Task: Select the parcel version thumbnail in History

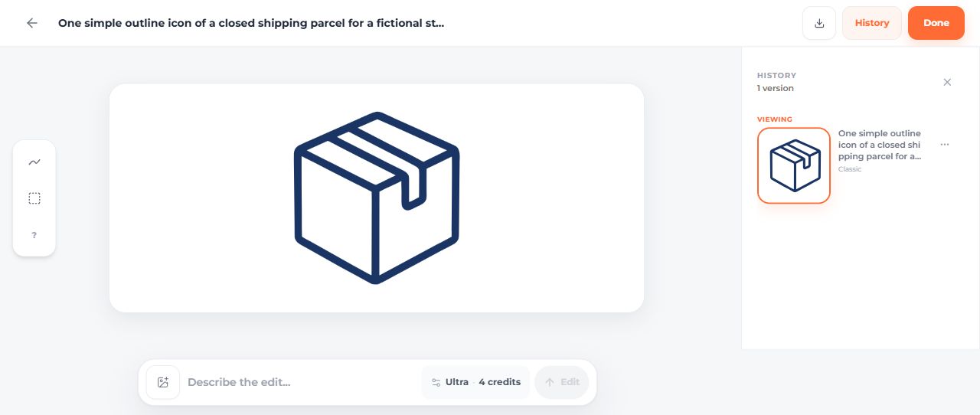Action: click(x=794, y=165)
